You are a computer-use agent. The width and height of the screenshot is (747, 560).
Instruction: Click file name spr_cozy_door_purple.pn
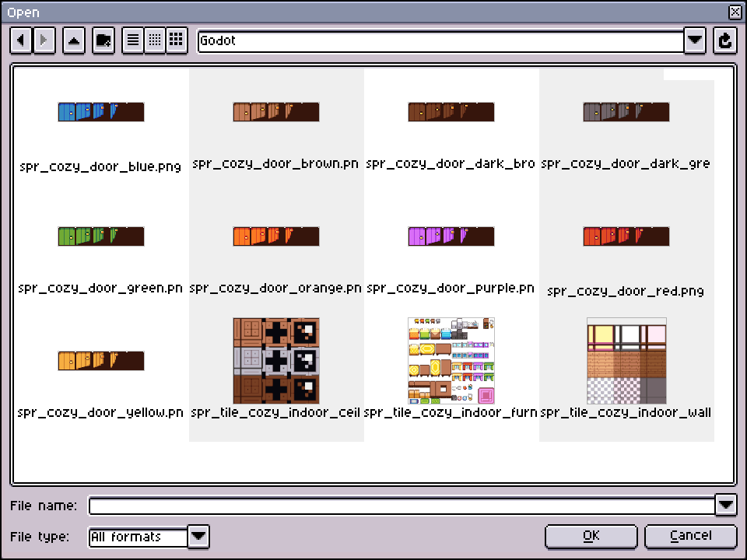click(x=451, y=288)
